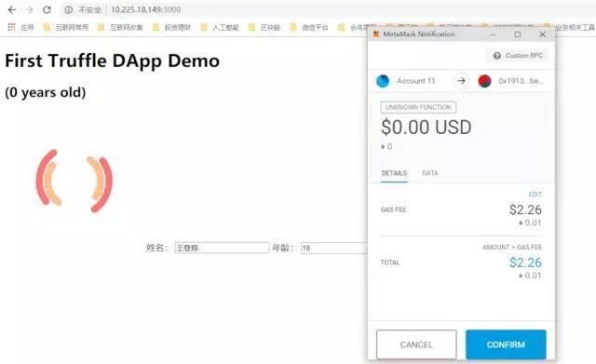Click the MetaMask fox icon in title bar
Viewport: 596px width, 364px height.
pyautogui.click(x=376, y=34)
